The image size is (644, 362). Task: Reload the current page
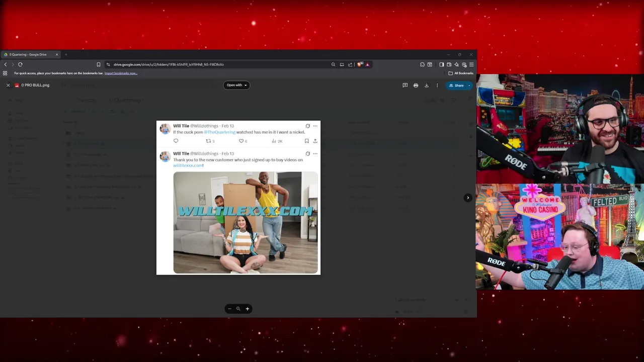20,64
